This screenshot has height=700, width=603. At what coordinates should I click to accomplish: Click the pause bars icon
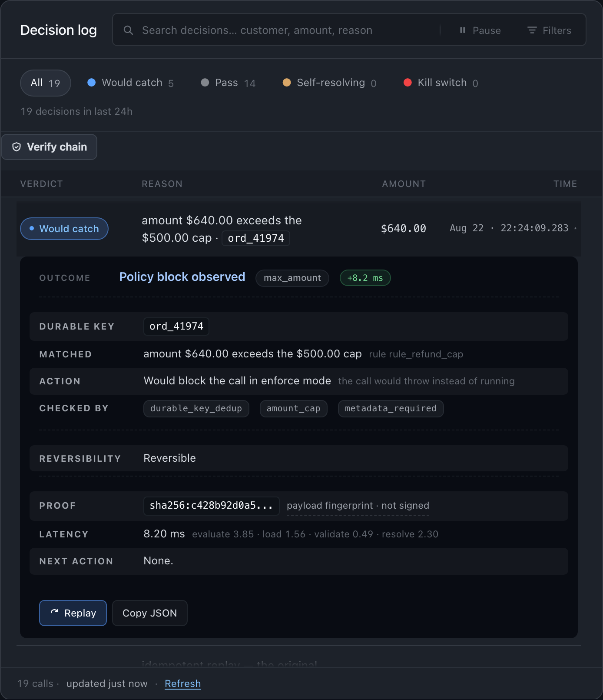click(x=463, y=30)
